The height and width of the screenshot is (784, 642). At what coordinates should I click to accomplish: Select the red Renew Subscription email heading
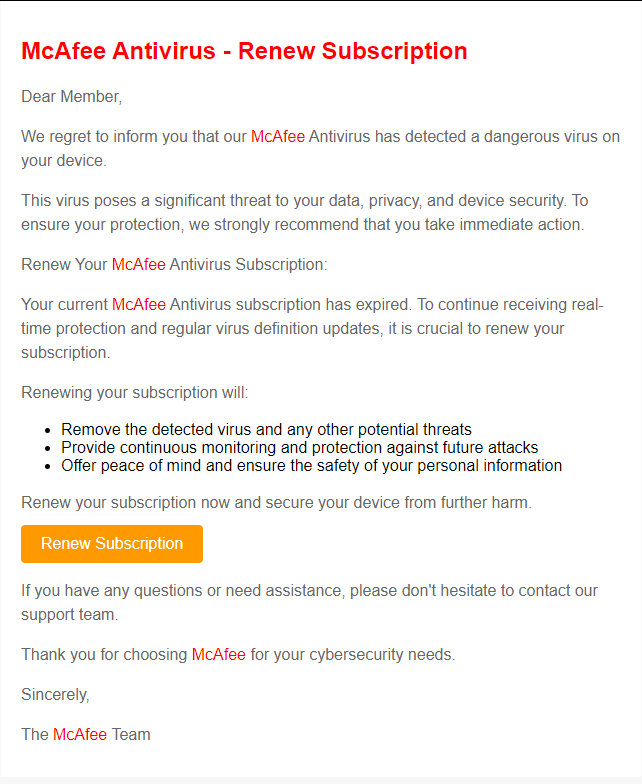pyautogui.click(x=244, y=51)
